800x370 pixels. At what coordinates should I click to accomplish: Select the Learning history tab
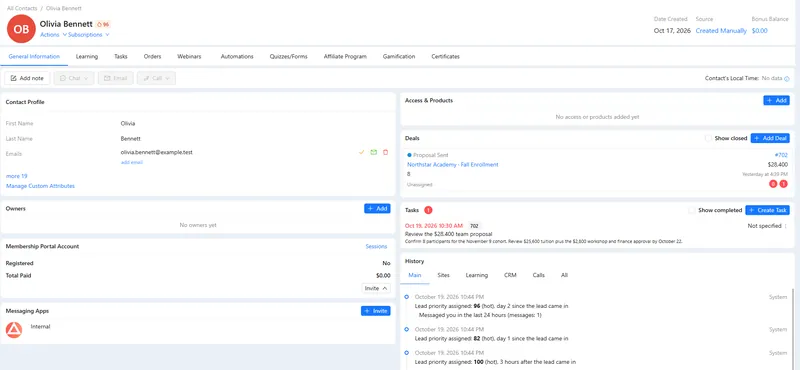(x=477, y=275)
